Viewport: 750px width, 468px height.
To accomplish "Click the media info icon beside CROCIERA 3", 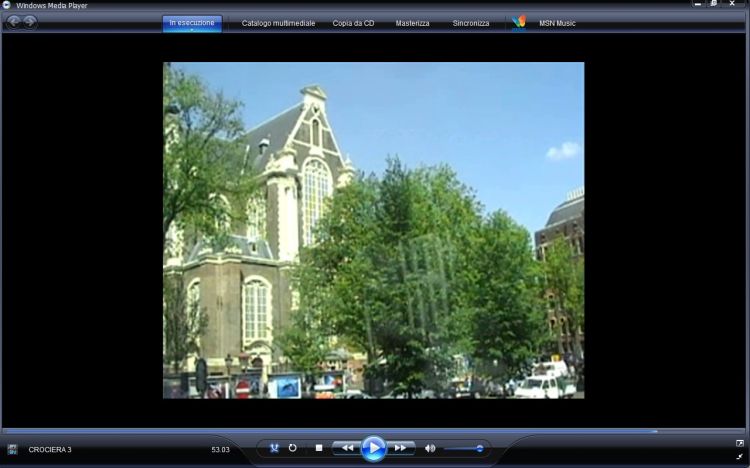I will click(12, 449).
